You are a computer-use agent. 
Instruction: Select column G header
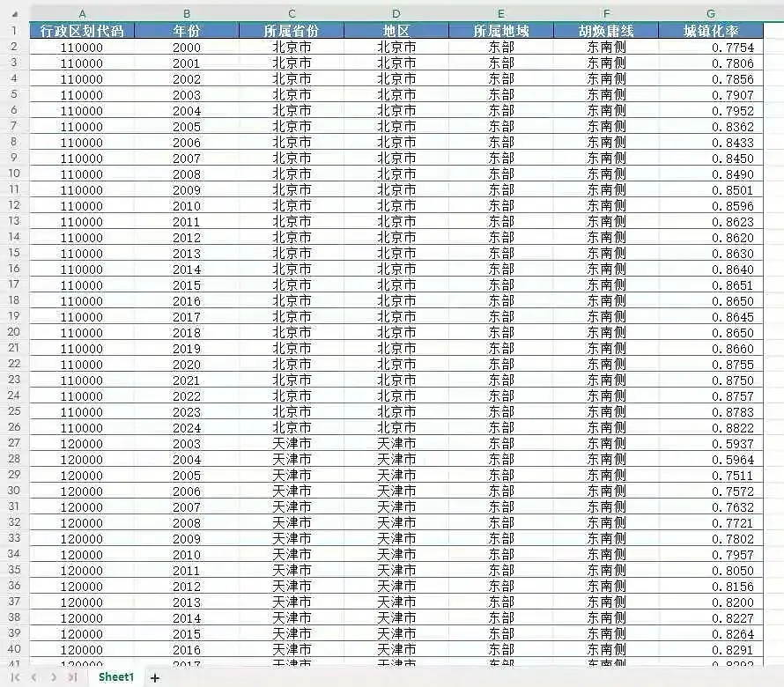[711, 14]
